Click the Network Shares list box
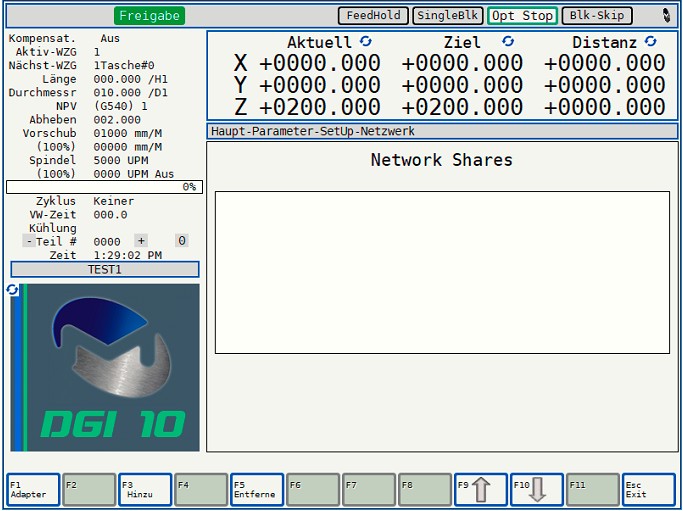The image size is (683, 511). click(x=442, y=272)
